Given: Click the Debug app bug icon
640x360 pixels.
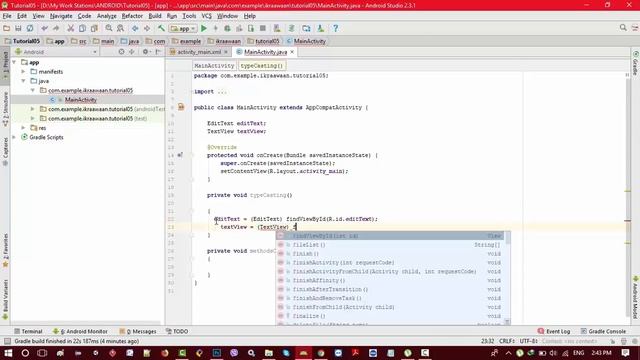Looking at the screenshot, I should (x=227, y=28).
